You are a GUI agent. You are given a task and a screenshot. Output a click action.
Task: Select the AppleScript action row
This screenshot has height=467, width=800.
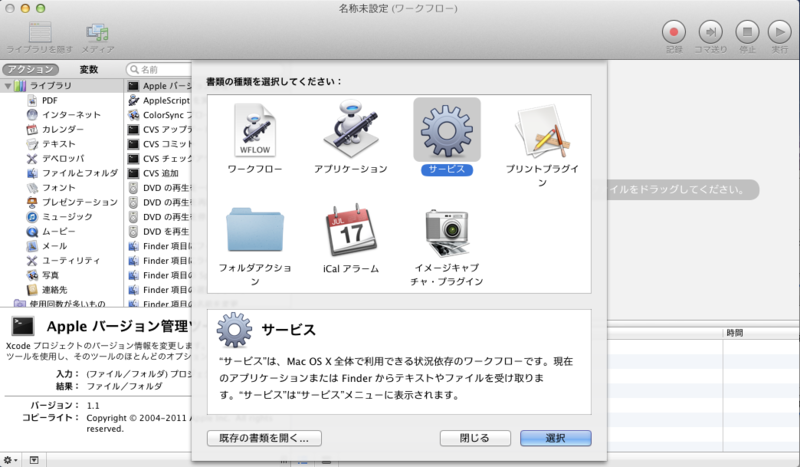(x=159, y=101)
